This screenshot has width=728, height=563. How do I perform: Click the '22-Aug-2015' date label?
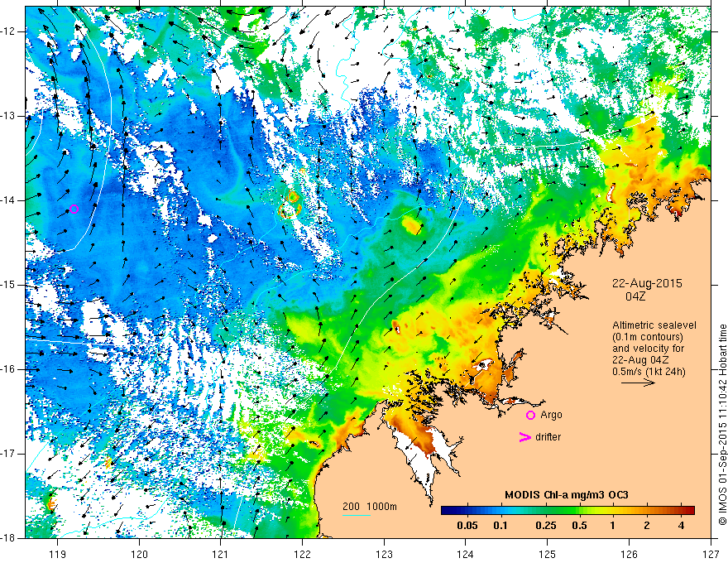click(647, 283)
